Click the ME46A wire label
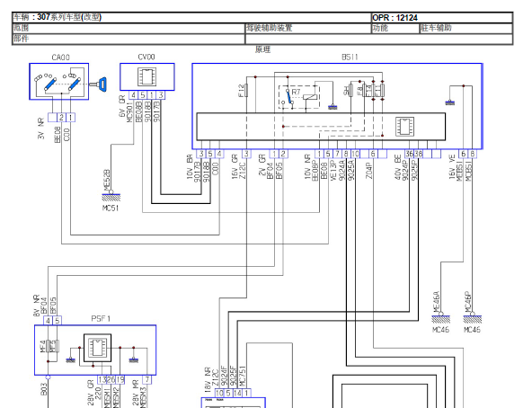The height and width of the screenshot is (408, 532). click(437, 301)
